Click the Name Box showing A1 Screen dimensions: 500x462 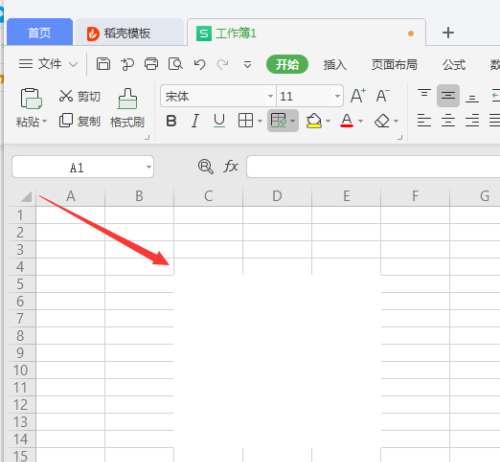click(77, 167)
